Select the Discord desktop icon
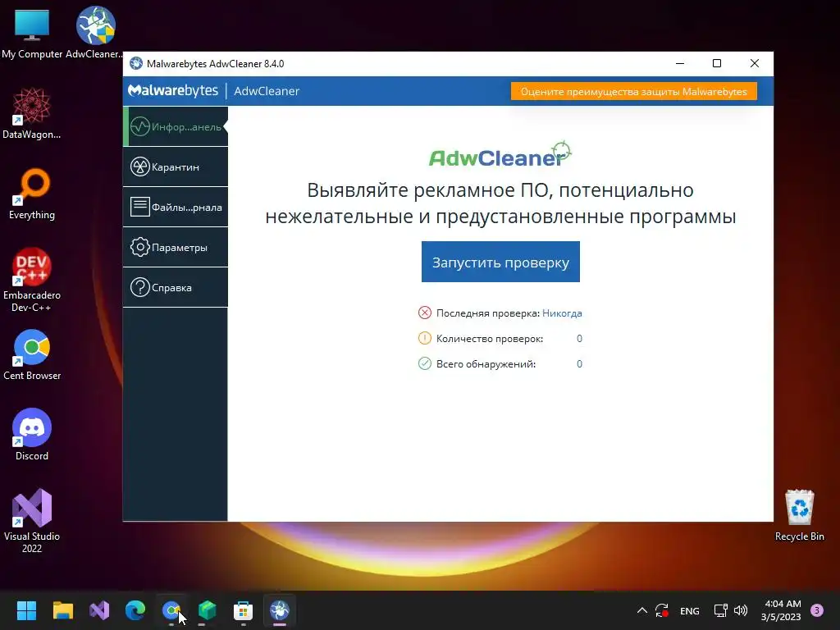Screen dimensions: 840x630 point(32,435)
